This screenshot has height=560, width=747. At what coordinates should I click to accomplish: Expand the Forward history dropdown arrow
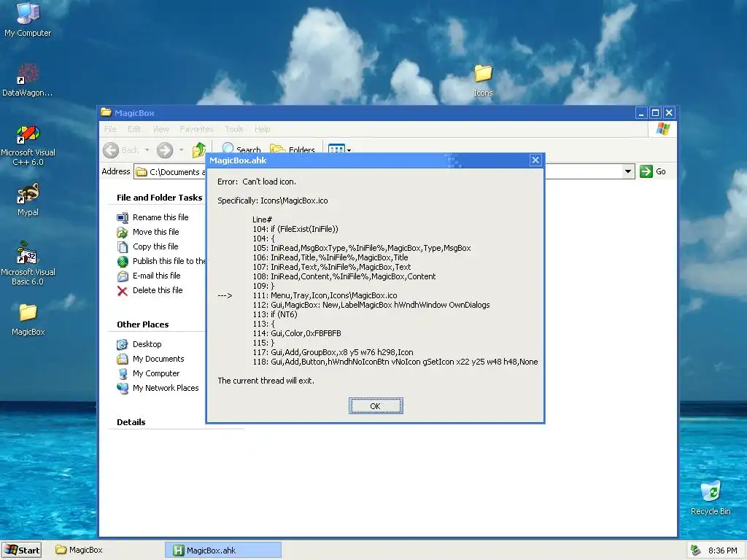(181, 150)
